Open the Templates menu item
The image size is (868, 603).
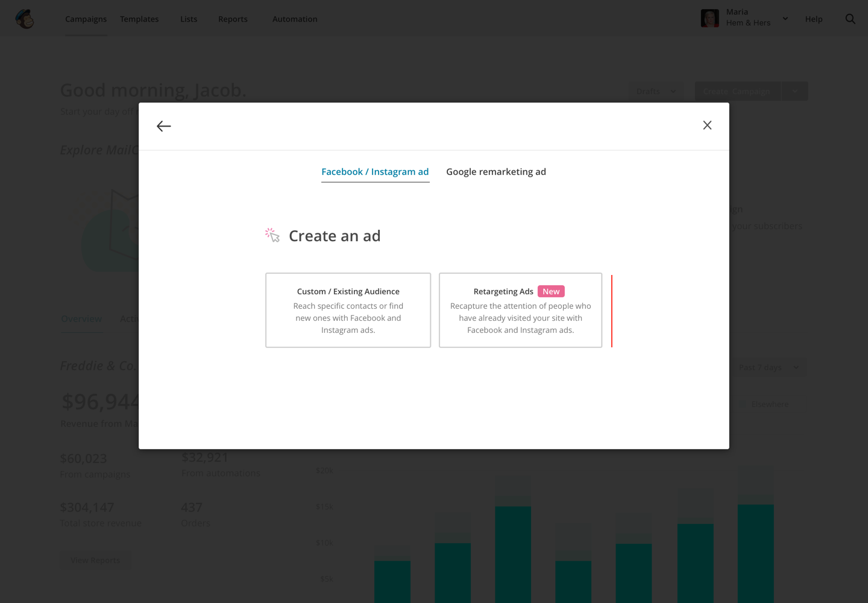139,19
